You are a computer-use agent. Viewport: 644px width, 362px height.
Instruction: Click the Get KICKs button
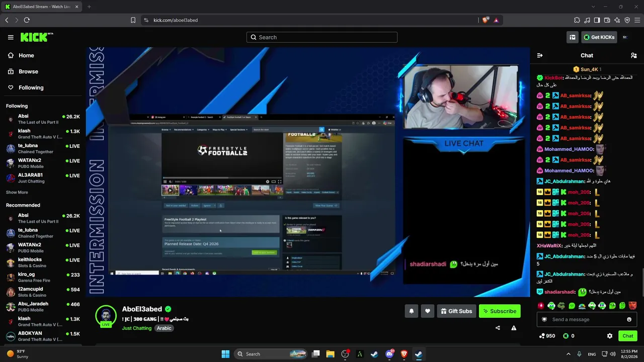click(599, 37)
